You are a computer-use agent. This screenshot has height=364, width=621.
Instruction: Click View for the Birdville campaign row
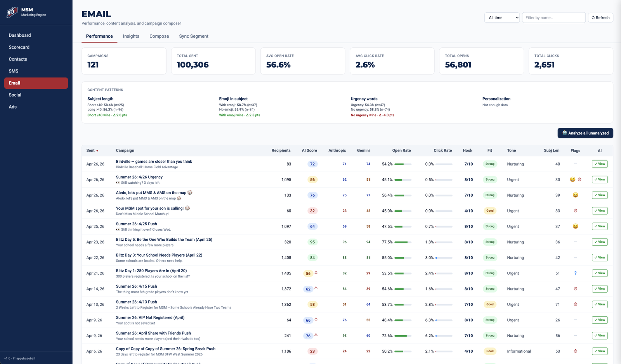click(599, 164)
